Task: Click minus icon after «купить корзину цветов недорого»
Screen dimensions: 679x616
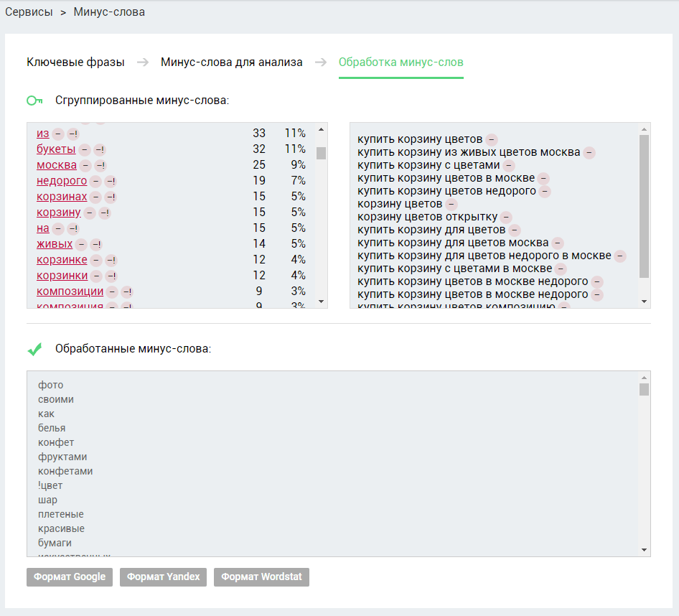Action: click(545, 191)
